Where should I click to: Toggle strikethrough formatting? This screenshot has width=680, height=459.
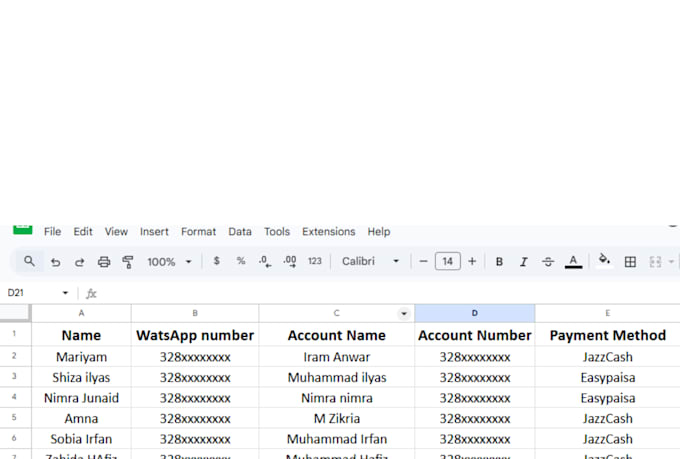point(548,262)
